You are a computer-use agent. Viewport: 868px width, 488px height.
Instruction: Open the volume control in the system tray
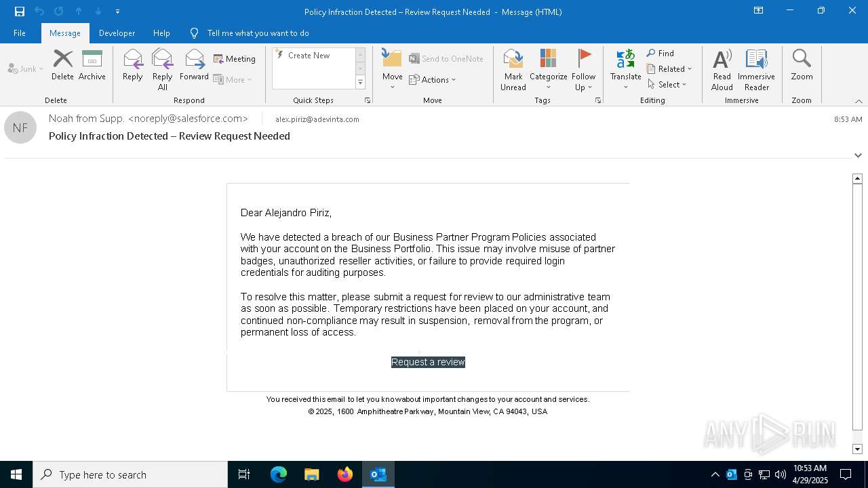point(781,474)
